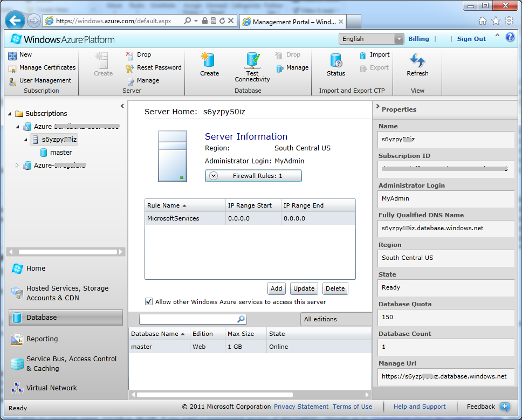Select the master row in database table

point(250,347)
